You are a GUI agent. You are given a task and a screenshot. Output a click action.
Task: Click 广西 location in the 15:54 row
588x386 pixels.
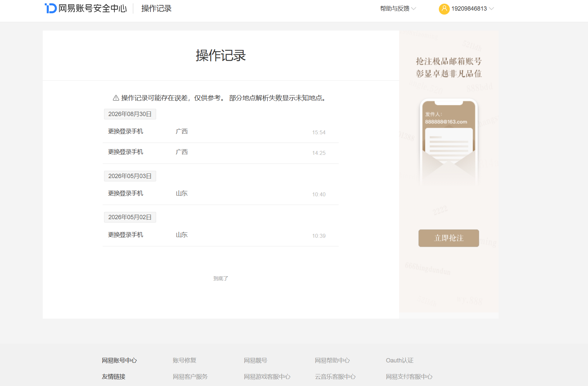click(182, 131)
